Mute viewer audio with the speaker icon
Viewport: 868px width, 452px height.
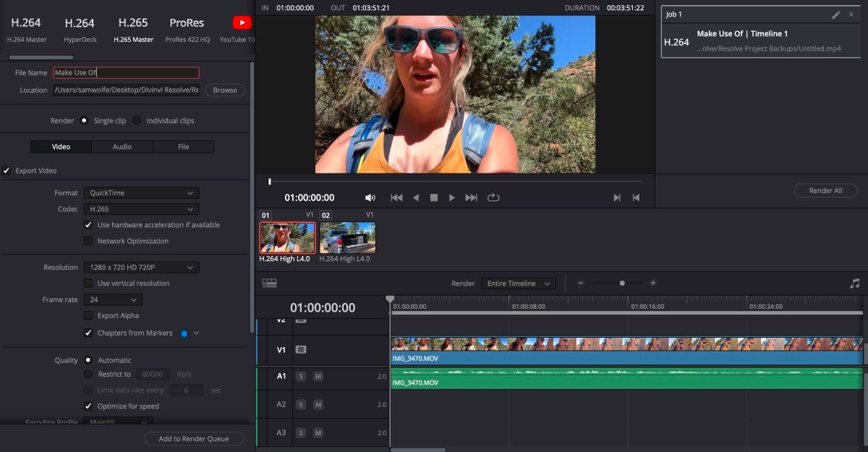point(370,197)
